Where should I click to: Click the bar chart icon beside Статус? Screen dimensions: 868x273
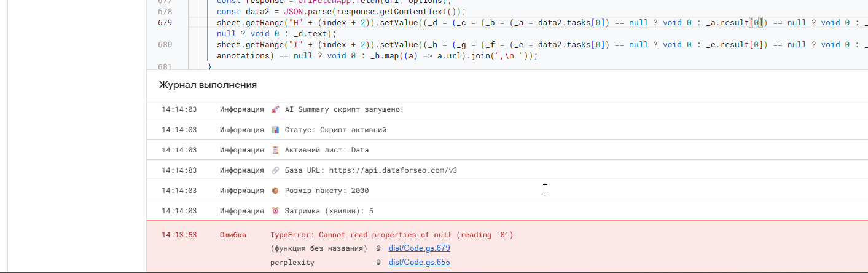(275, 130)
